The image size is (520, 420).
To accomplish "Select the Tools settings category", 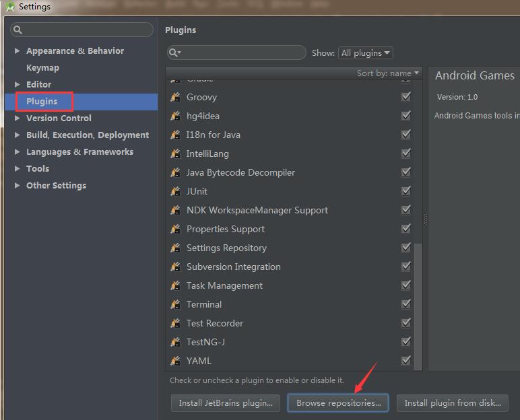I will click(38, 169).
